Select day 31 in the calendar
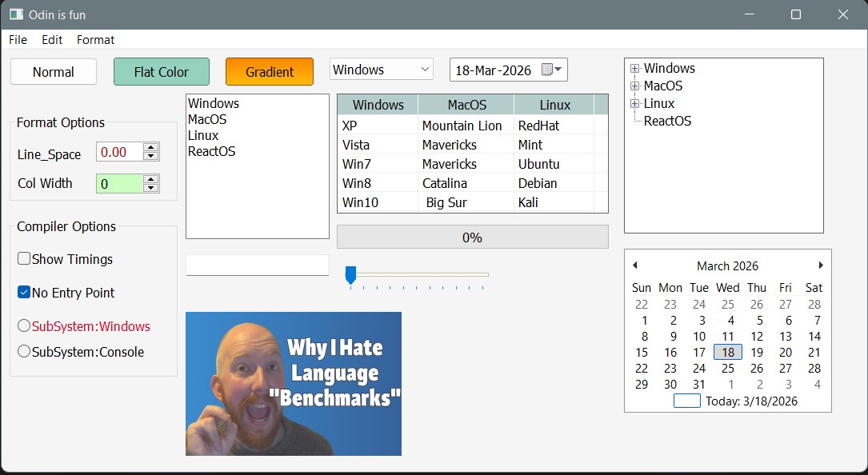This screenshot has width=868, height=475. tap(699, 384)
